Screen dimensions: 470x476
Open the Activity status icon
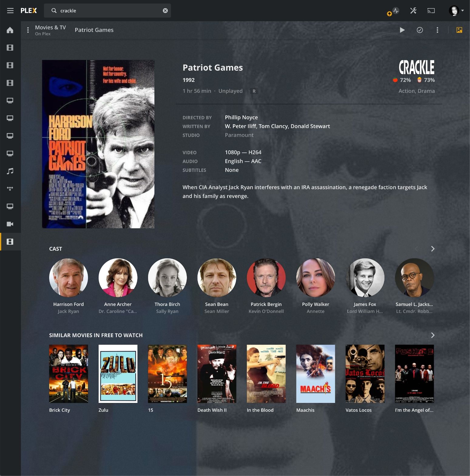396,11
